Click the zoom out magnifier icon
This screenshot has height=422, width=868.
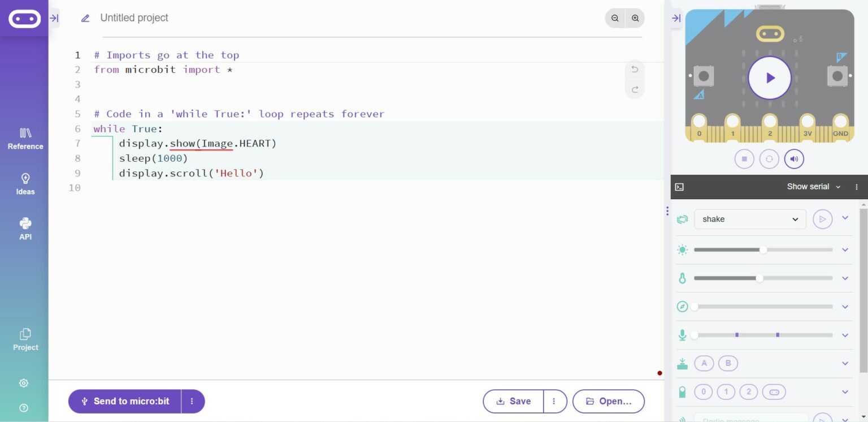[615, 18]
